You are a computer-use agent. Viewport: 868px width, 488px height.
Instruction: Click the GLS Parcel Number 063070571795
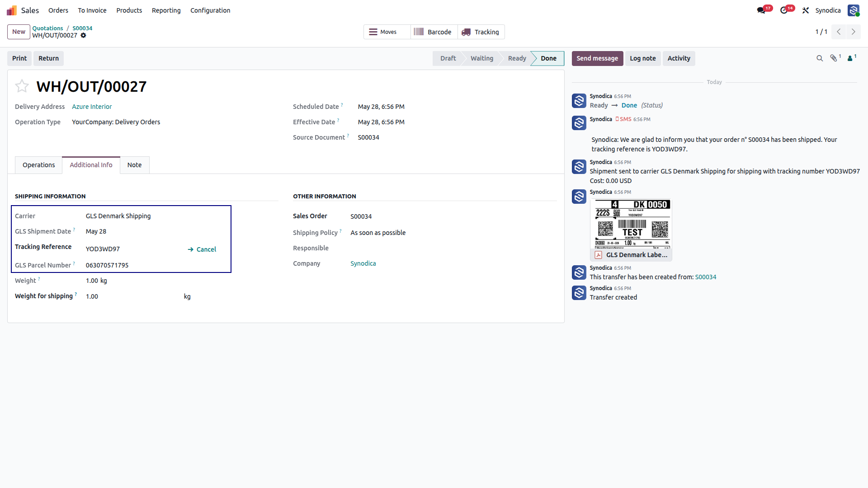pyautogui.click(x=107, y=265)
